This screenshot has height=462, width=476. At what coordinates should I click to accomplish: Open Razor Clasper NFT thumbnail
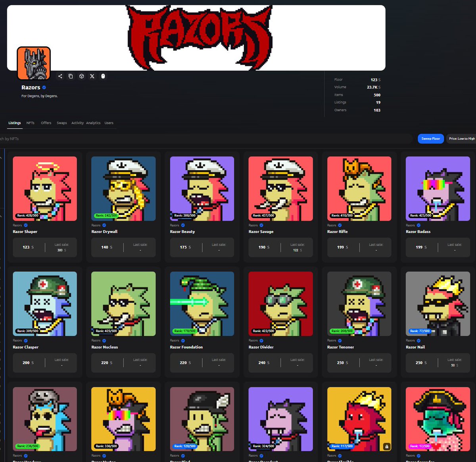pyautogui.click(x=45, y=304)
